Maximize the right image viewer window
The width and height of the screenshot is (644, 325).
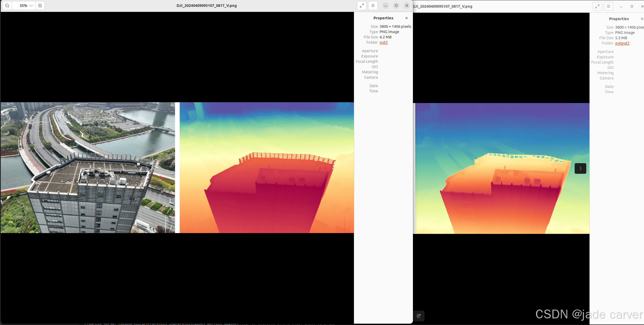632,6
